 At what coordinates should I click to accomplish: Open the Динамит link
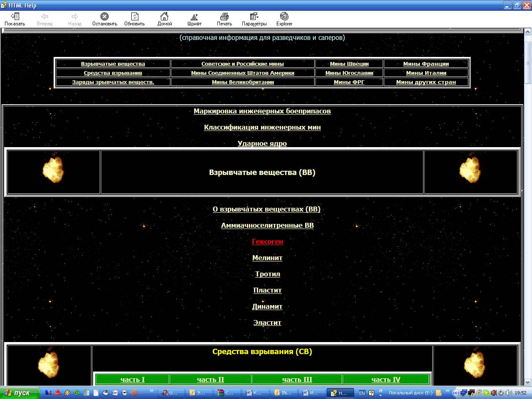267,306
